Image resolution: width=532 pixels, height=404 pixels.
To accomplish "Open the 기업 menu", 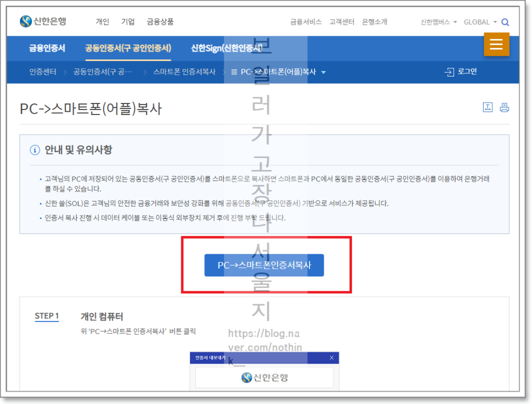I will tap(128, 22).
